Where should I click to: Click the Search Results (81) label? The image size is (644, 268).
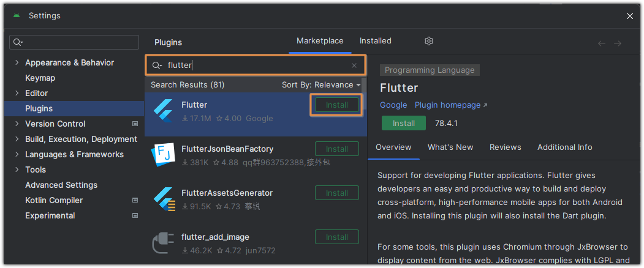pos(188,84)
